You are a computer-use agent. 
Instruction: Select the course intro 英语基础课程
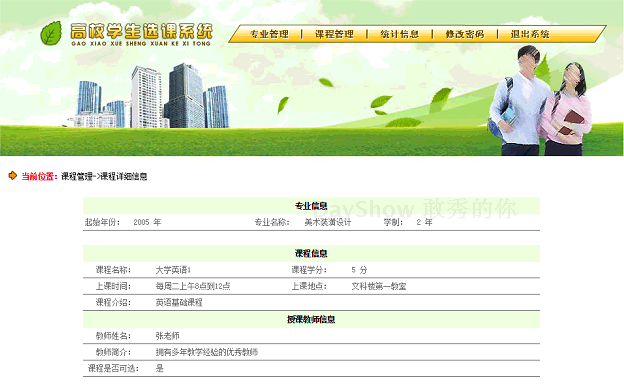pyautogui.click(x=179, y=302)
